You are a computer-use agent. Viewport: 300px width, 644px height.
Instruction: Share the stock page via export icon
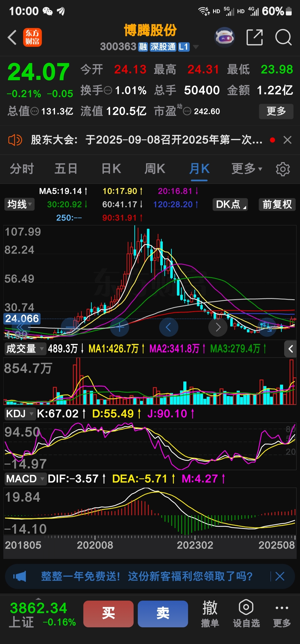(254, 37)
